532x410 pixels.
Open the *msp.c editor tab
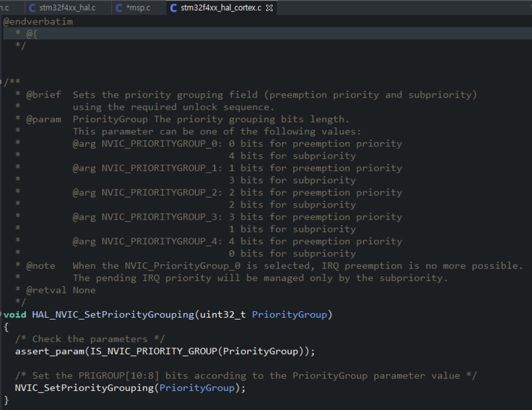[138, 8]
